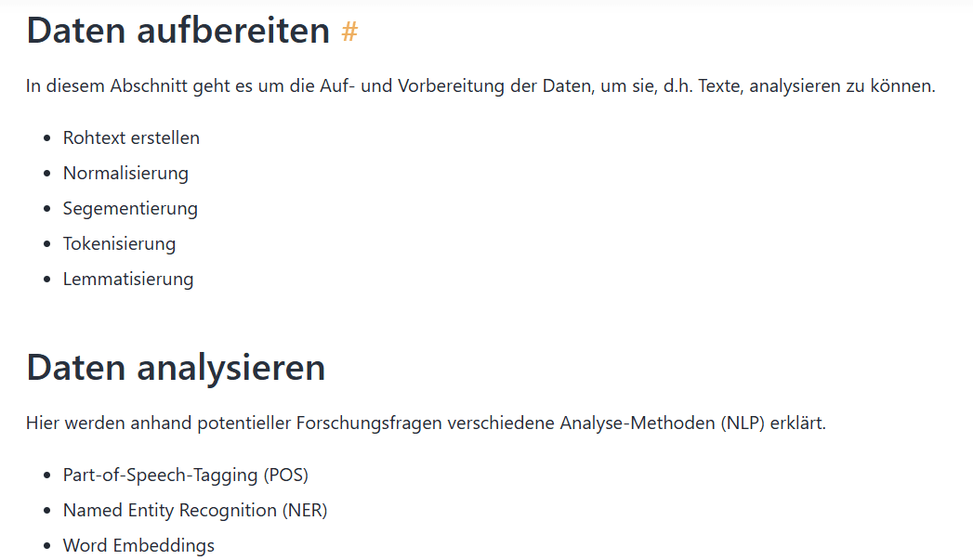Image resolution: width=973 pixels, height=560 pixels.
Task: Select the 'Daten analysieren' heading
Action: click(176, 367)
